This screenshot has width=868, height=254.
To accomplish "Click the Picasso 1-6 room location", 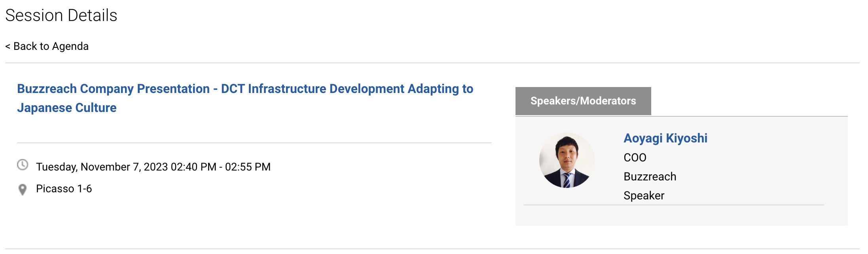I will (64, 189).
